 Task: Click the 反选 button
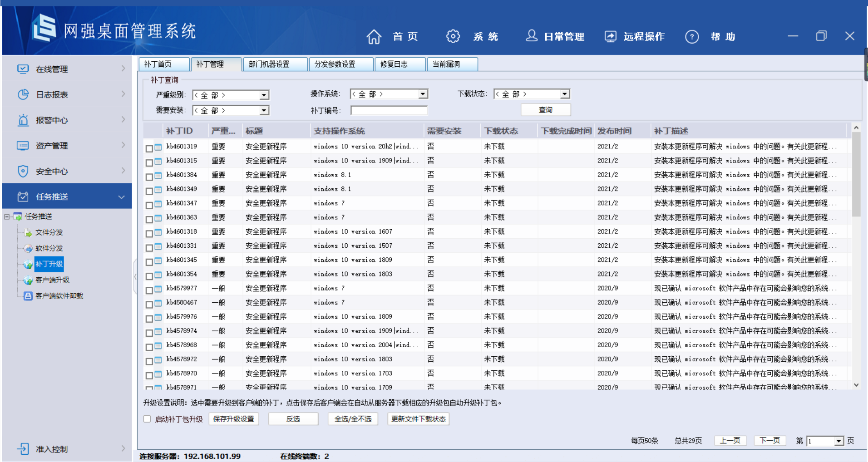(293, 419)
